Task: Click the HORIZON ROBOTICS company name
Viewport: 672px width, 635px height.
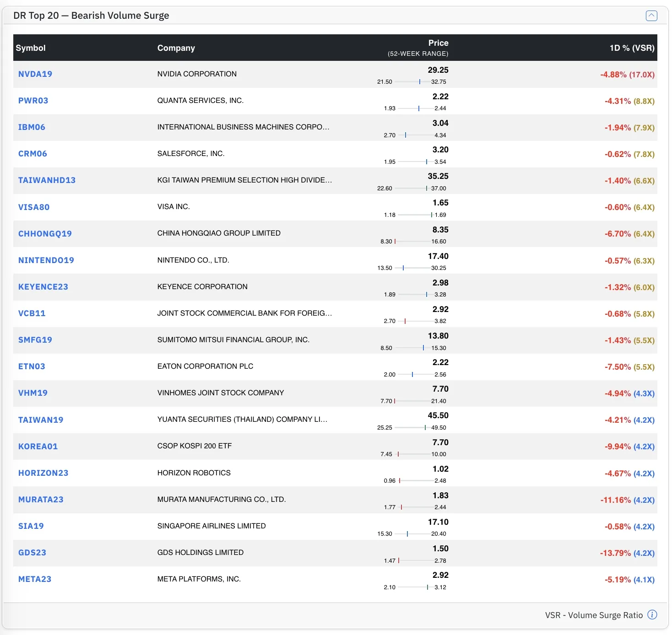Action: [x=194, y=473]
